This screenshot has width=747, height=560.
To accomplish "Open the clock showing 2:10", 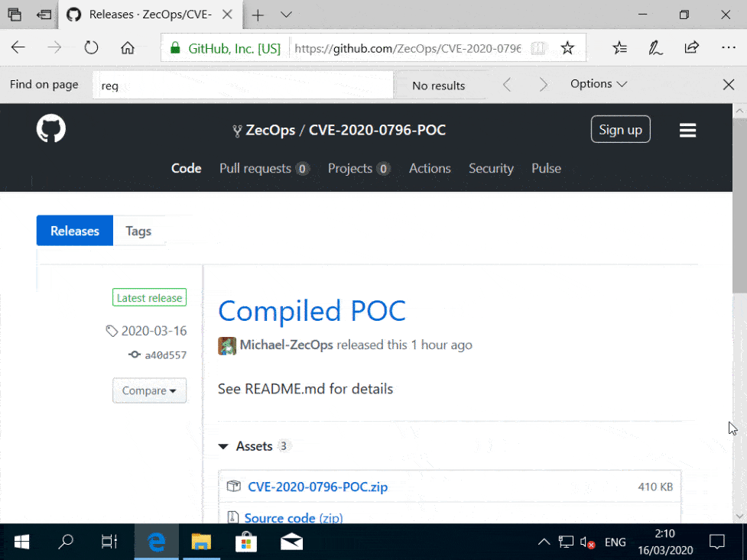I will (x=664, y=542).
